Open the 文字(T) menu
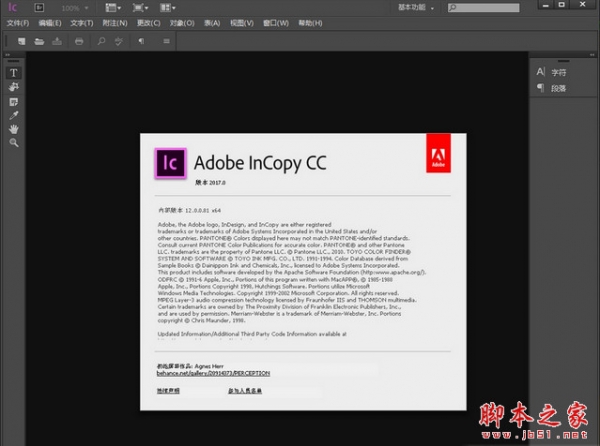This screenshot has height=446, width=600. pyautogui.click(x=82, y=23)
